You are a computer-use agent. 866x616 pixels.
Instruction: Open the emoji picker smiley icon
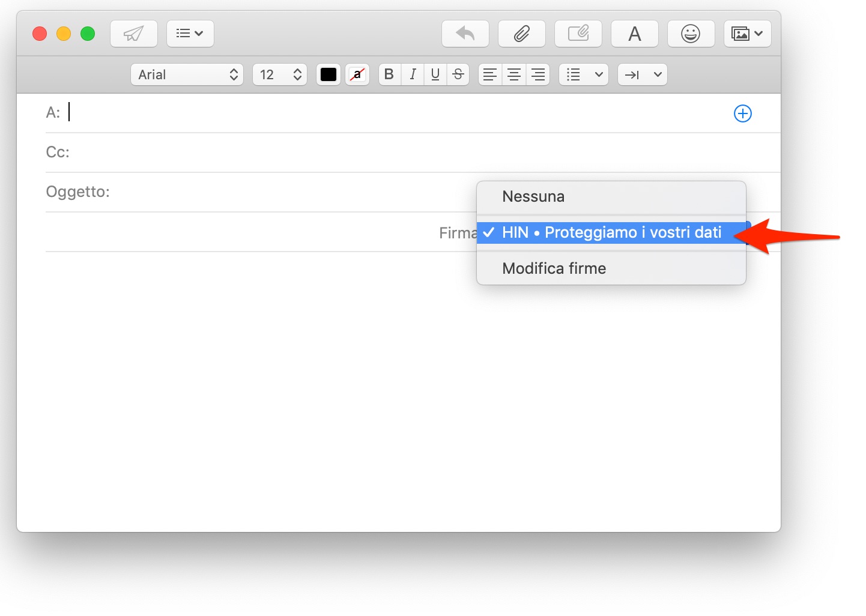click(x=691, y=34)
